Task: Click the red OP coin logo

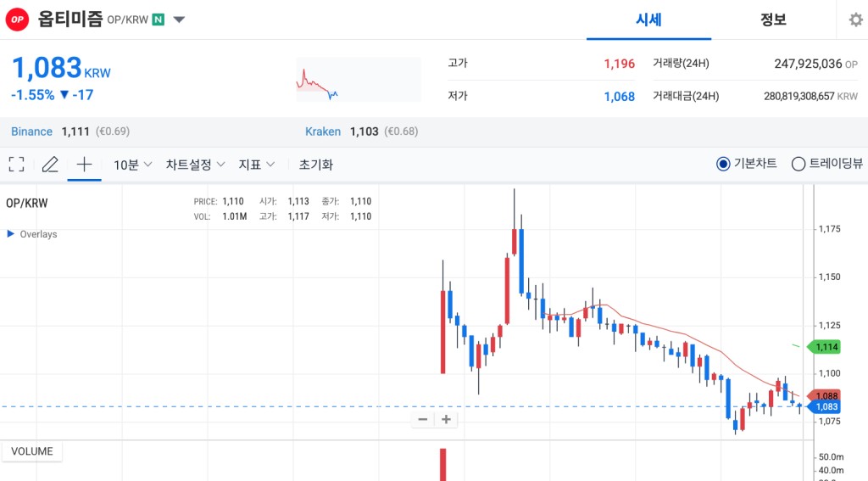Action: tap(17, 20)
